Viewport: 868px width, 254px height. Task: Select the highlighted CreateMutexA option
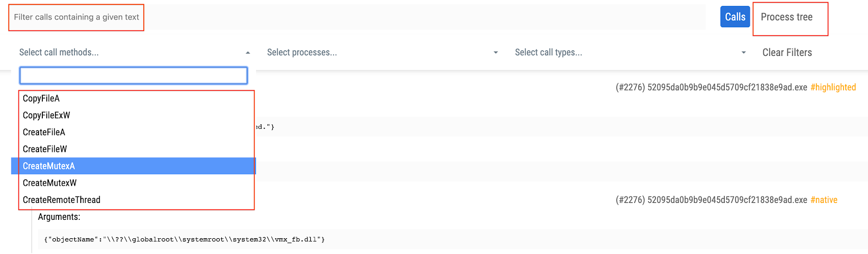click(49, 166)
